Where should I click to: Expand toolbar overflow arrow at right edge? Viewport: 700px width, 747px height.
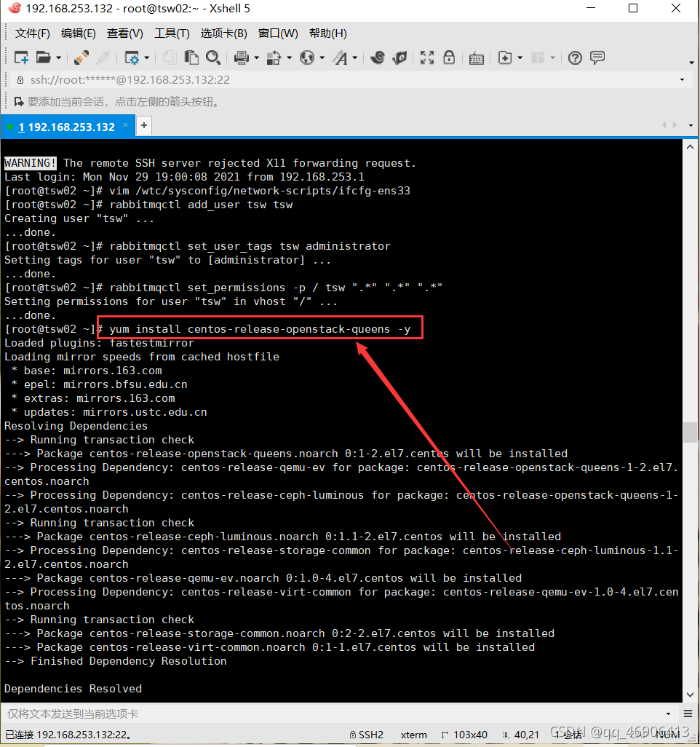coord(691,63)
